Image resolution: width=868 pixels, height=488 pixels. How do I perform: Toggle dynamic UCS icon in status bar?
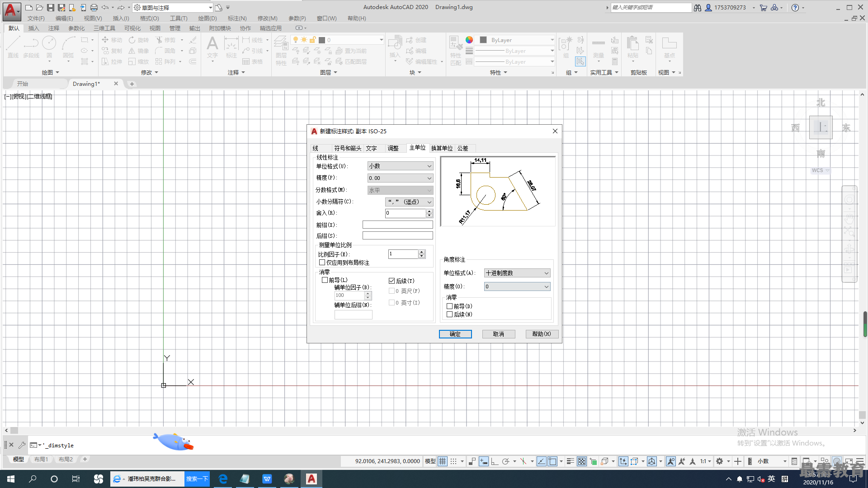[623, 461]
